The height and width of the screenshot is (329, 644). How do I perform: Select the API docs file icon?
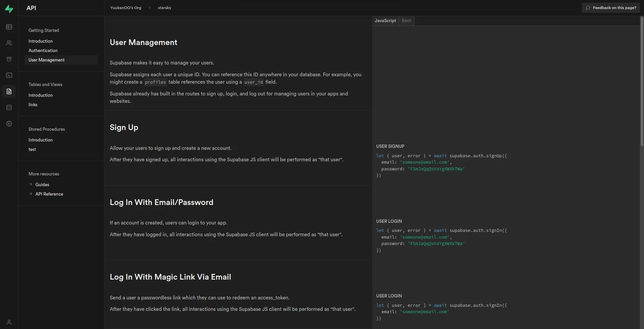point(9,91)
